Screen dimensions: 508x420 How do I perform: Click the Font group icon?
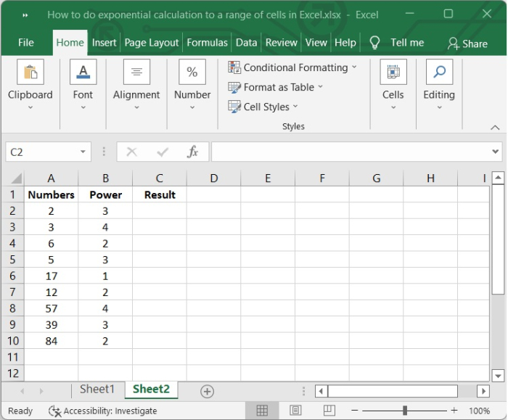coord(83,73)
